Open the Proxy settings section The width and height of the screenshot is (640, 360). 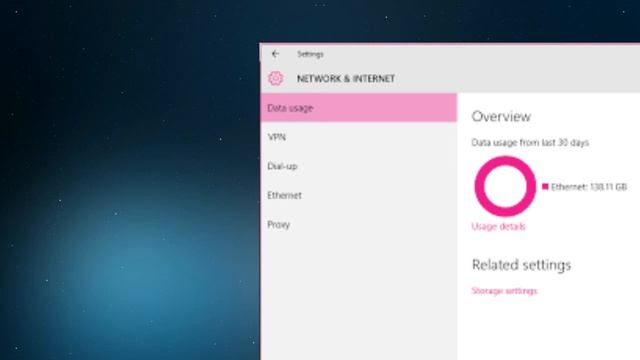[x=358, y=224]
